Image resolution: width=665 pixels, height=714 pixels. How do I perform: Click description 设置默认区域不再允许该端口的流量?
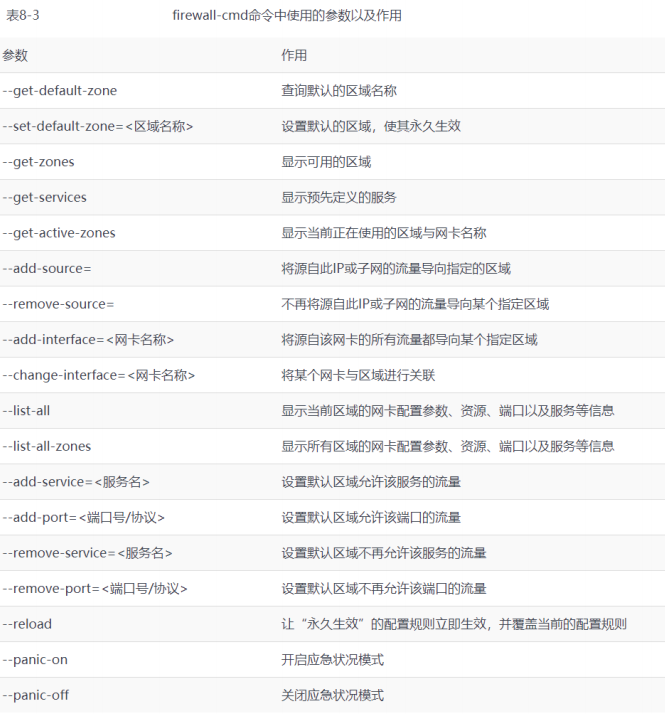[x=384, y=588]
